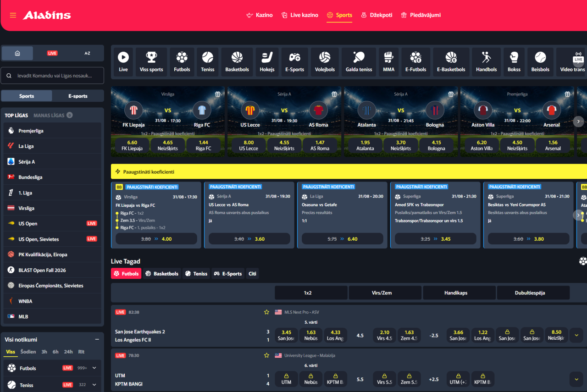The height and width of the screenshot is (392, 587).
Task: Choose the Teniss sport icon in carousel
Action: pos(208,62)
